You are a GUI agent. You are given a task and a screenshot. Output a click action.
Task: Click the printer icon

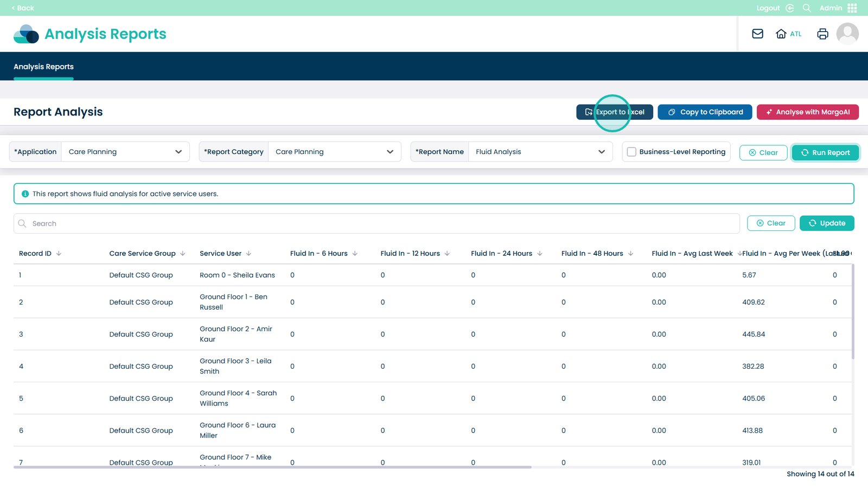pos(822,34)
